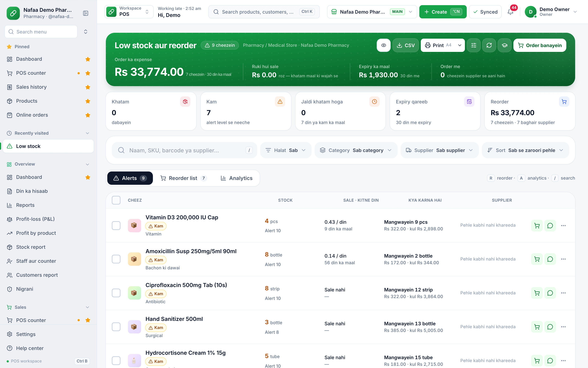The width and height of the screenshot is (588, 368).
Task: Open the notifications bell
Action: 510,12
